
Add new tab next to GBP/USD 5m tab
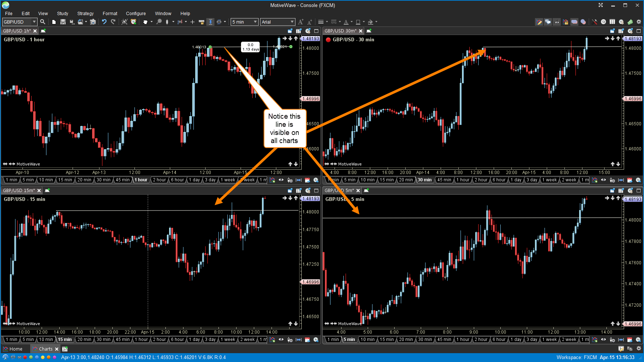pos(367,191)
